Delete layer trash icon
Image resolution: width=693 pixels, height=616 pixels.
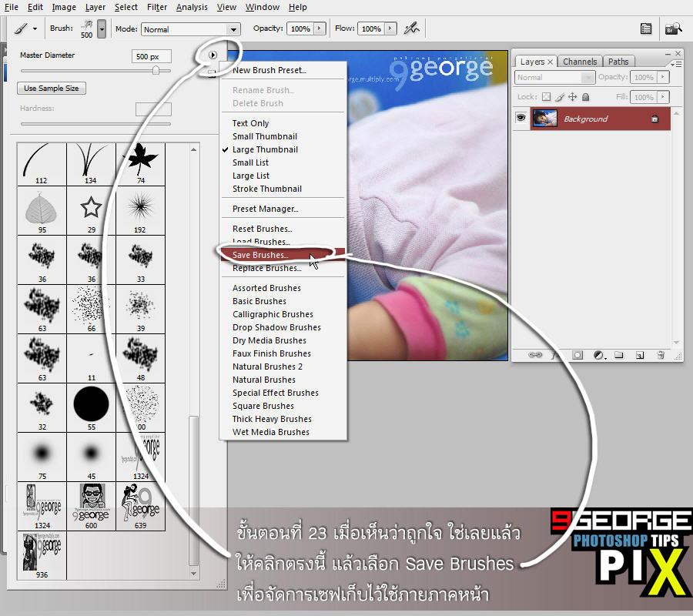click(x=661, y=355)
